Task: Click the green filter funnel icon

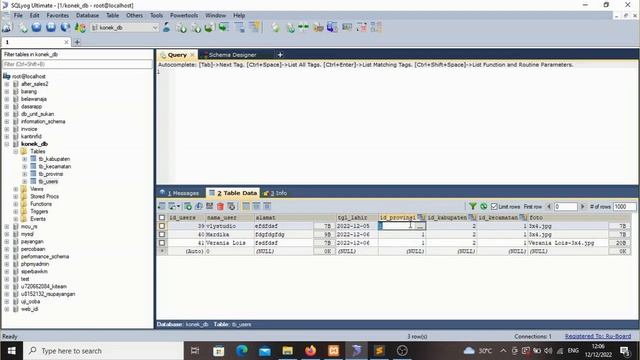Action: click(473, 207)
